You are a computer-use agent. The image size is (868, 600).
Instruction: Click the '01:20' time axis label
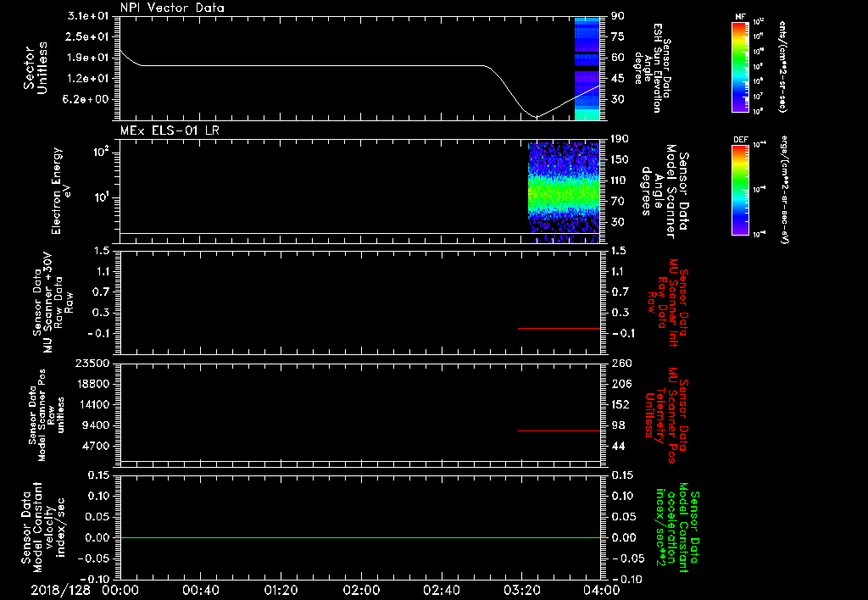[x=281, y=590]
